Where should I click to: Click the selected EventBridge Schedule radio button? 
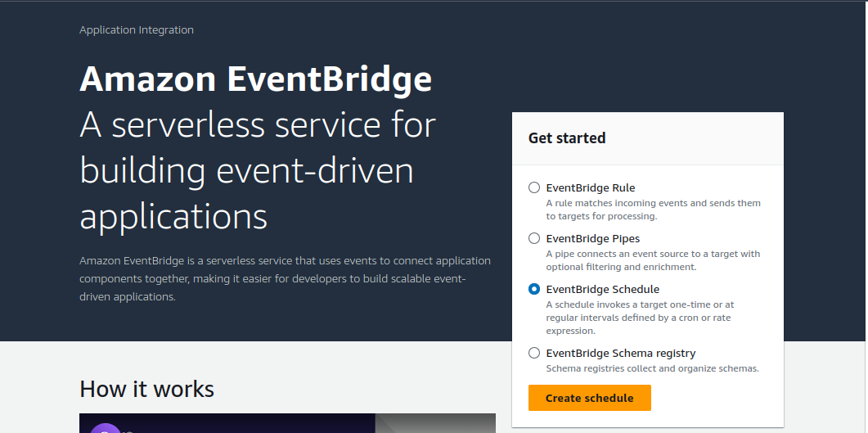click(x=534, y=289)
